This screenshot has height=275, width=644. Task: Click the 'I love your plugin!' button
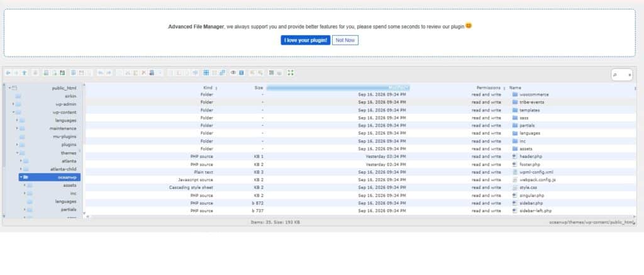point(306,40)
